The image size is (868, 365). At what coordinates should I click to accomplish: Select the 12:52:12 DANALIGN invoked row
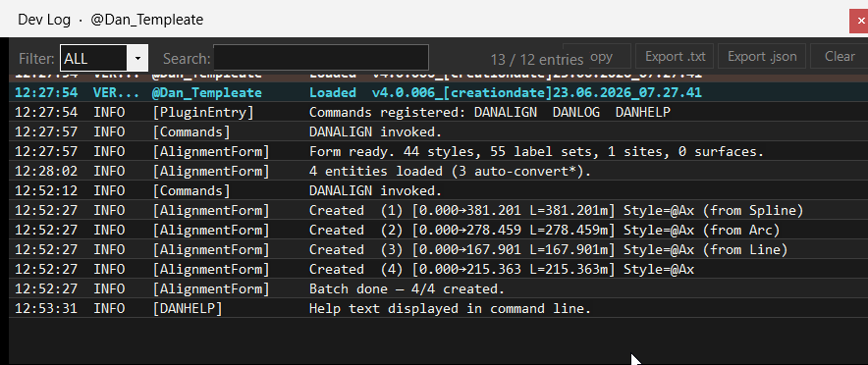(439, 190)
